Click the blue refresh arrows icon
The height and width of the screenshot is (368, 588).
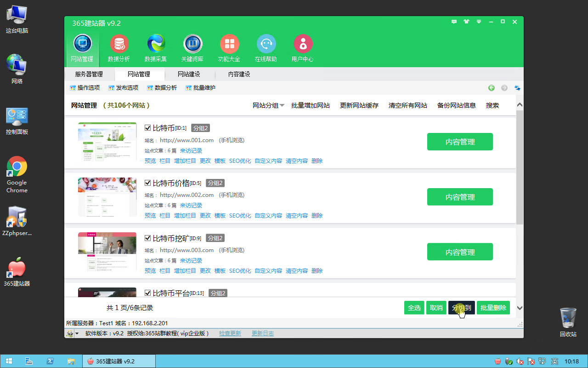517,88
